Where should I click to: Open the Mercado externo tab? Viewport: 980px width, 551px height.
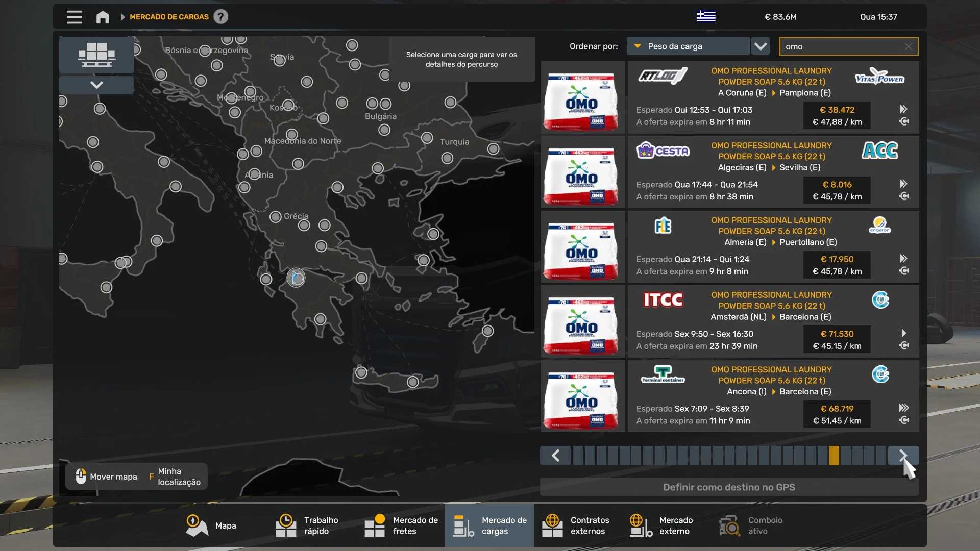pyautogui.click(x=667, y=526)
